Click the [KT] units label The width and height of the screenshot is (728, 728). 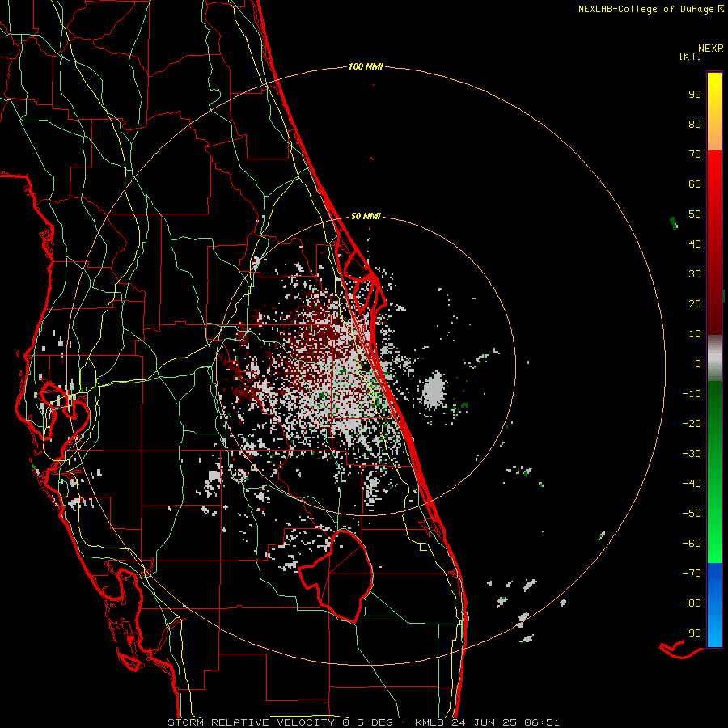pos(691,56)
